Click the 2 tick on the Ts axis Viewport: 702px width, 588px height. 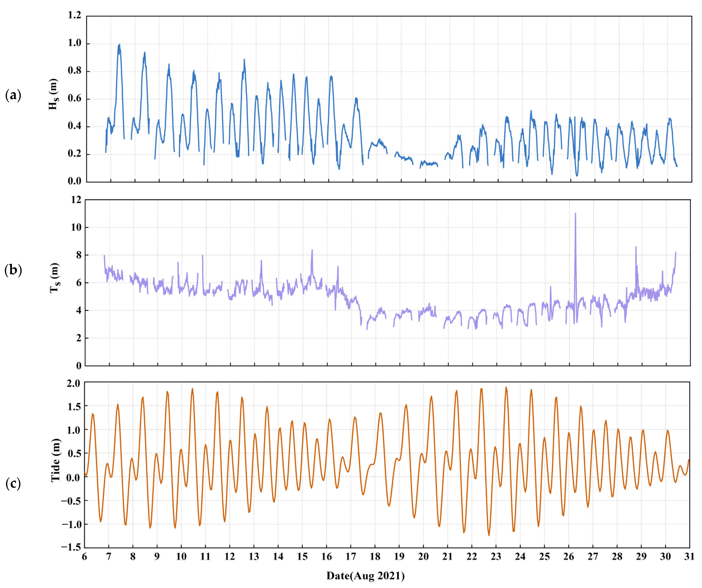click(x=79, y=338)
